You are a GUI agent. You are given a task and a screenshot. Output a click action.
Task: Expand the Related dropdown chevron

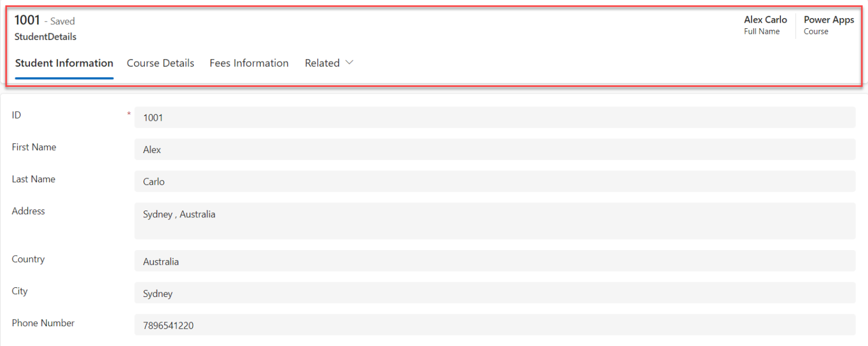(x=349, y=63)
